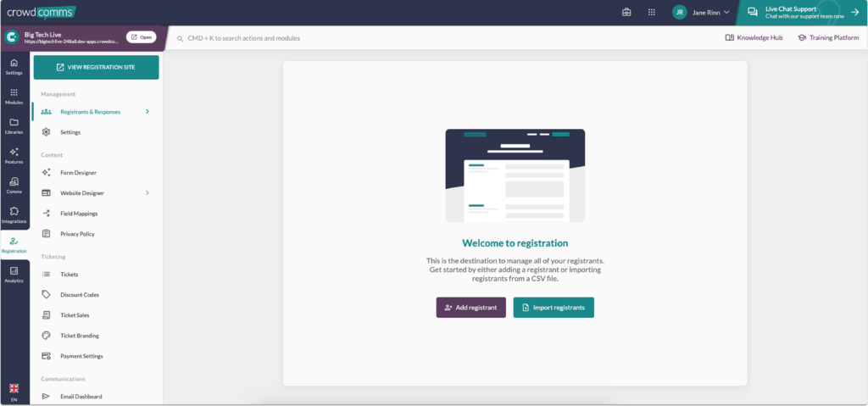Go to Features in left rail

pyautogui.click(x=14, y=155)
